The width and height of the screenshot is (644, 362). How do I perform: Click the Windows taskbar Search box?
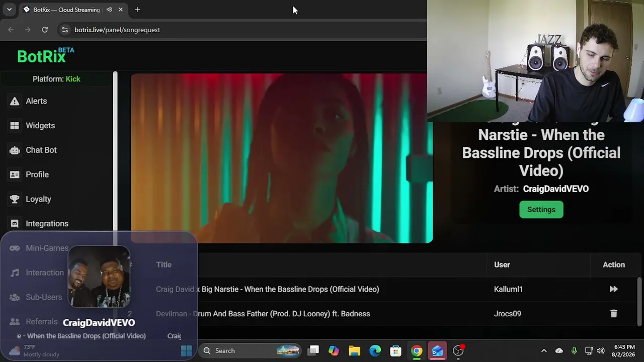250,350
